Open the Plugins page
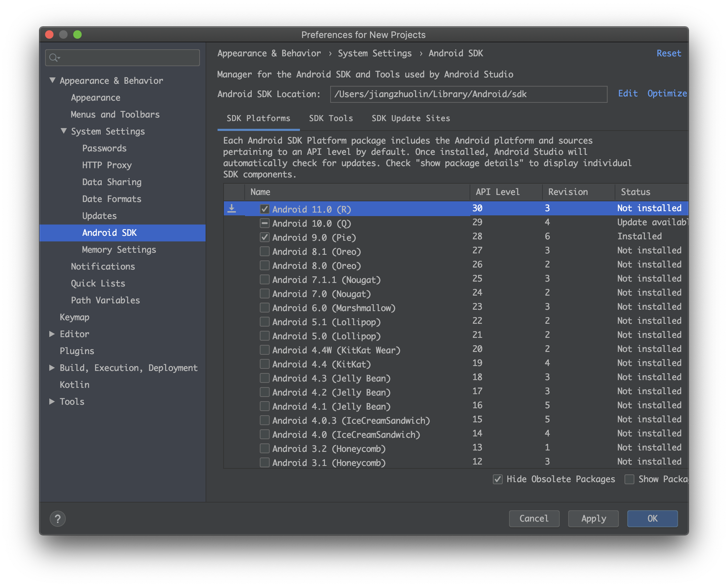 [x=77, y=351]
